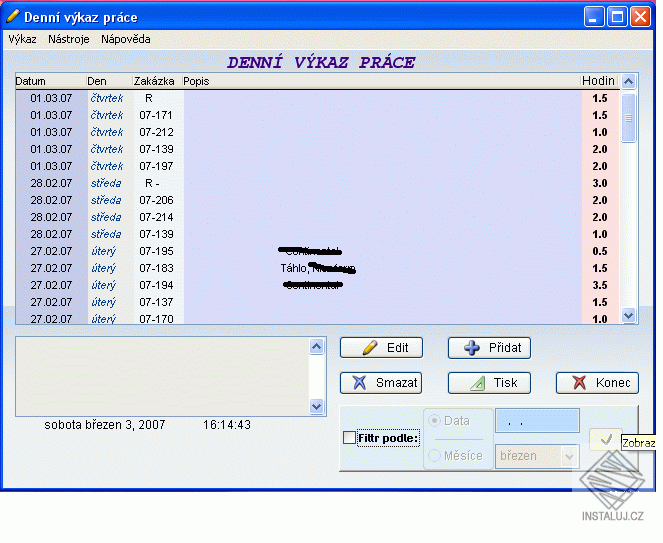Close the Denní výkaz práce window
This screenshot has width=663, height=543.
[641, 17]
